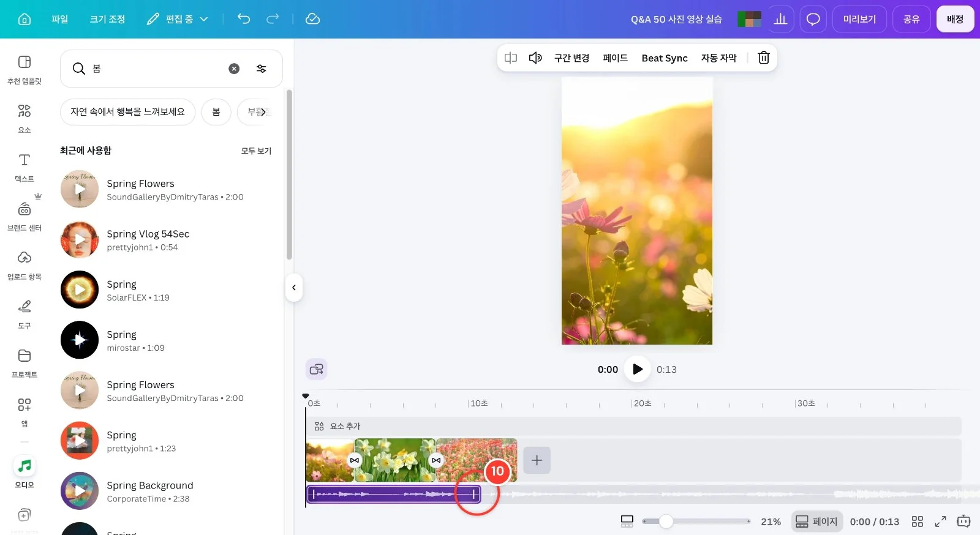The image size is (980, 535).
Task: Open 추천 템플릿 sidebar panel
Action: click(x=24, y=69)
